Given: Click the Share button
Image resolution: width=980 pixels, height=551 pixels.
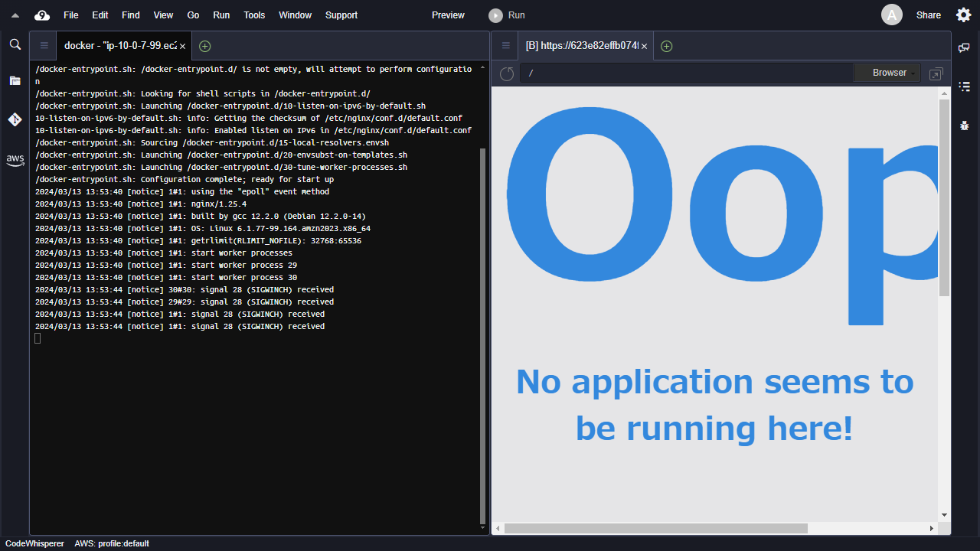Looking at the screenshot, I should [929, 15].
